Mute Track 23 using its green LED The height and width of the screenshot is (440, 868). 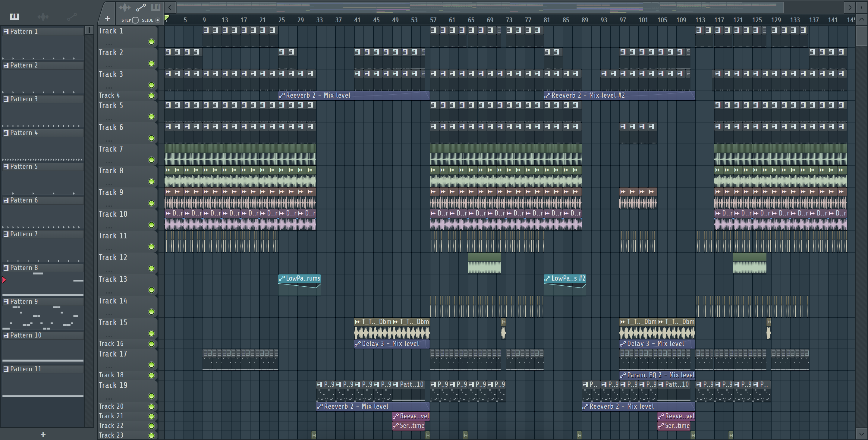(151, 435)
